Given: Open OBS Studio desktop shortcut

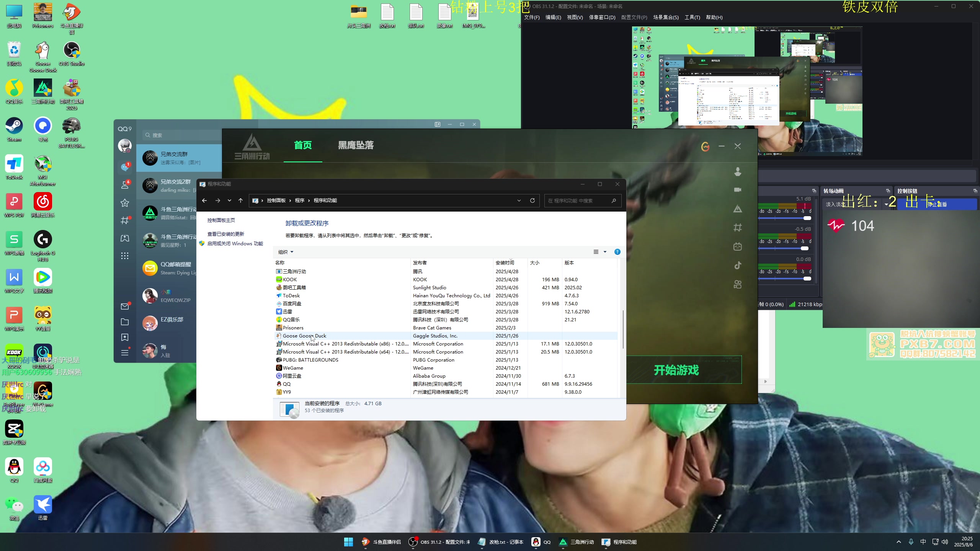Looking at the screenshot, I should pyautogui.click(x=72, y=54).
